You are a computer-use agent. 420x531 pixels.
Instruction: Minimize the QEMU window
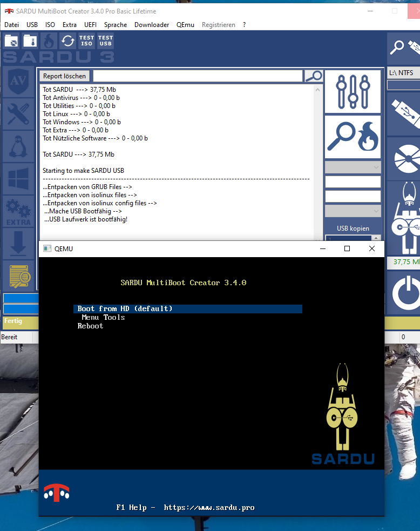click(x=322, y=248)
